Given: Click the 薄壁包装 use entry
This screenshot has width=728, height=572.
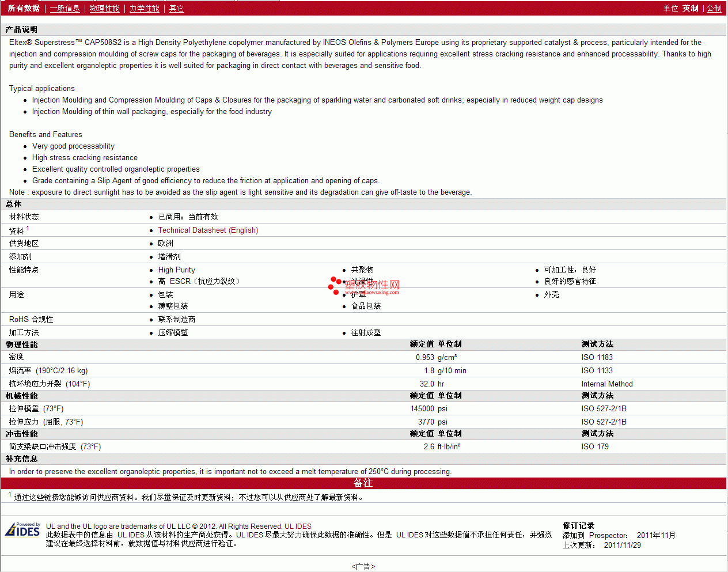Looking at the screenshot, I should point(173,306).
